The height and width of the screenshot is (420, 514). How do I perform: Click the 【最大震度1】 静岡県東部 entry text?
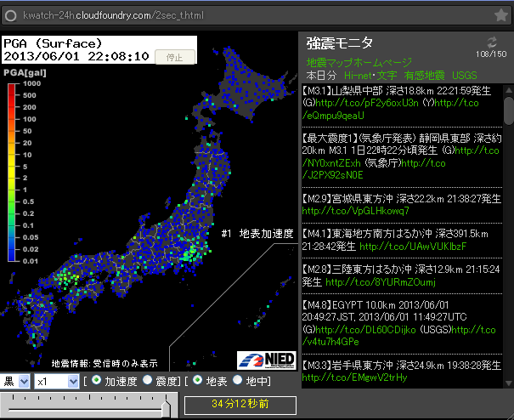pyautogui.click(x=402, y=145)
